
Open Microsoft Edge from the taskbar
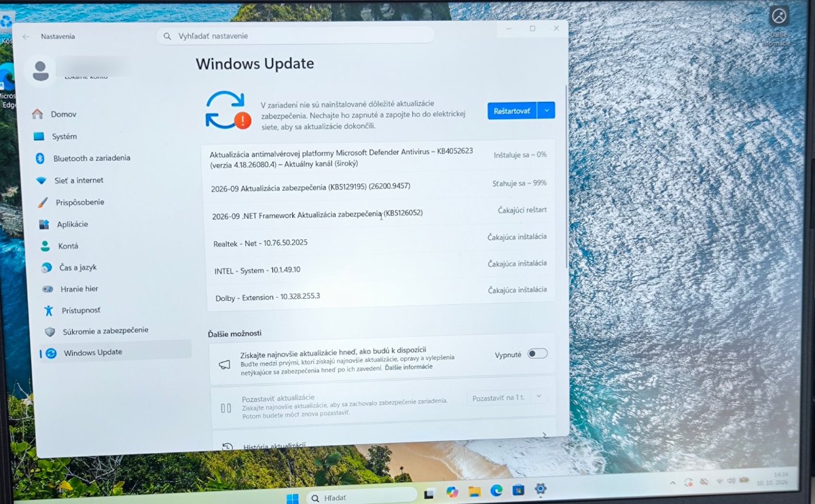(x=496, y=490)
